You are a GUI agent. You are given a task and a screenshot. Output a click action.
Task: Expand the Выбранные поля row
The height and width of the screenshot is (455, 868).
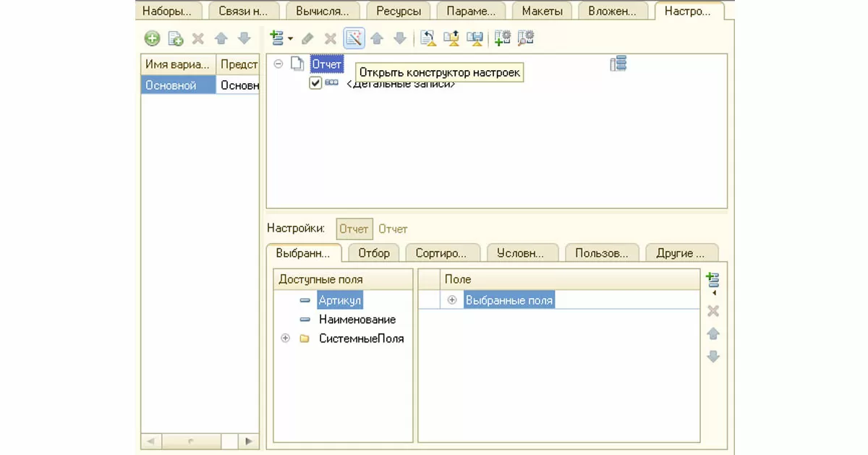tap(452, 300)
